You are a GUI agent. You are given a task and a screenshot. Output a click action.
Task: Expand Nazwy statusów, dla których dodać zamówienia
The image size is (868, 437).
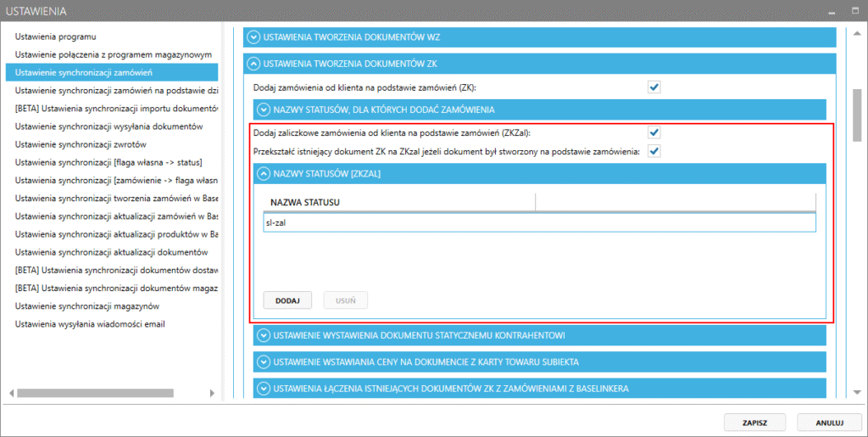262,109
